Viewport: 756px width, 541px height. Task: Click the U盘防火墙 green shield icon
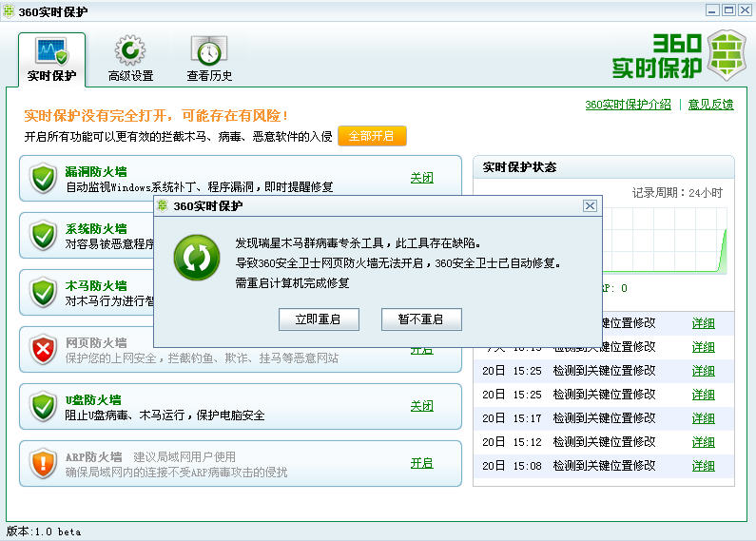pyautogui.click(x=44, y=407)
